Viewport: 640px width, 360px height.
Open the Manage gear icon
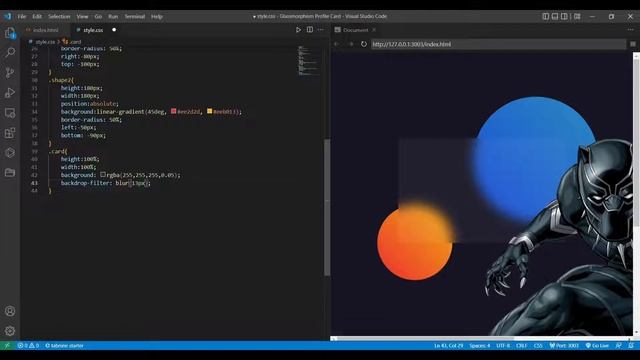coord(10,331)
